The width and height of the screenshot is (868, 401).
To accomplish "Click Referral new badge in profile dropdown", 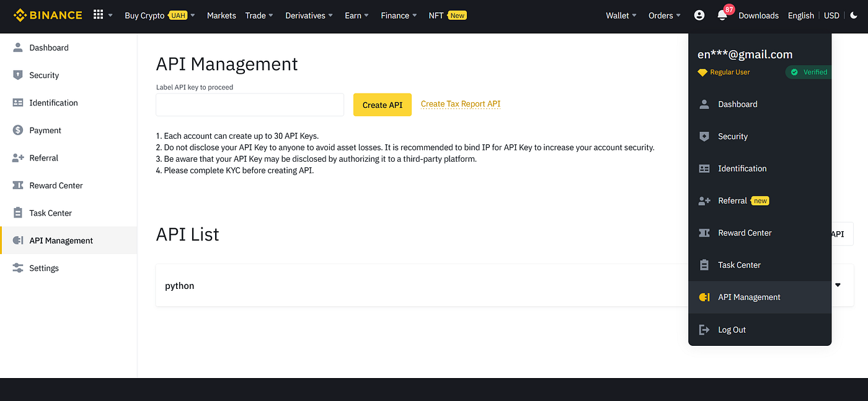I will (760, 201).
